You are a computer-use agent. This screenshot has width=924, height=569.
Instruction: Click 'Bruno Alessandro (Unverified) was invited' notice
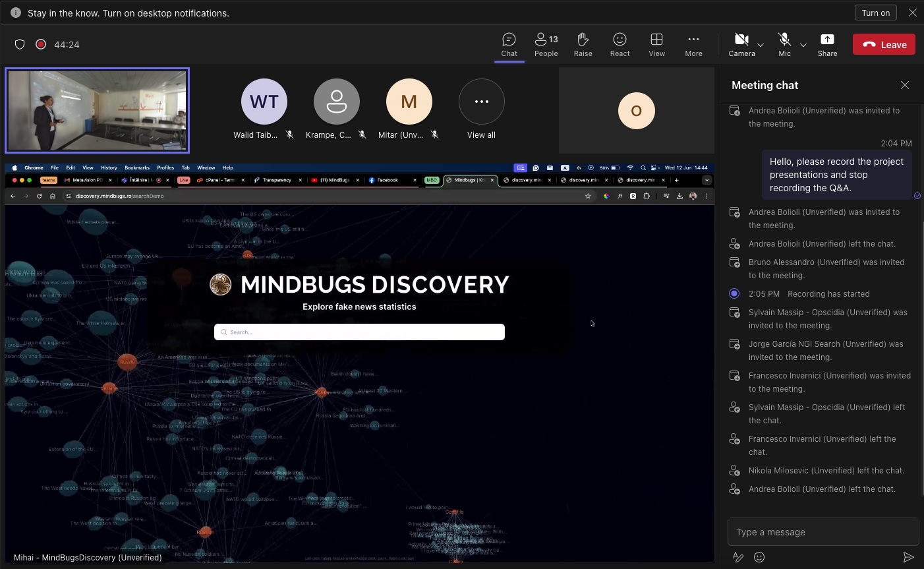click(826, 269)
